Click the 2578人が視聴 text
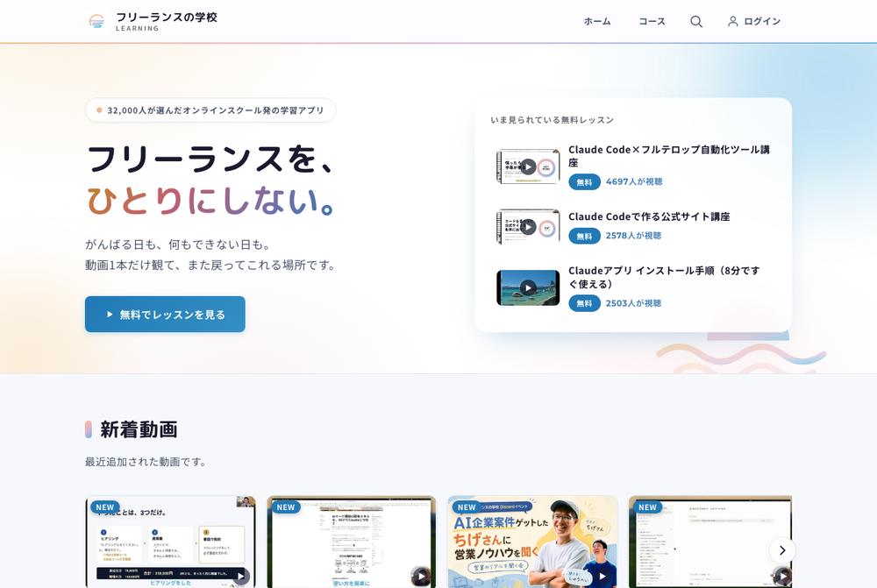This screenshot has width=877, height=588. point(633,236)
